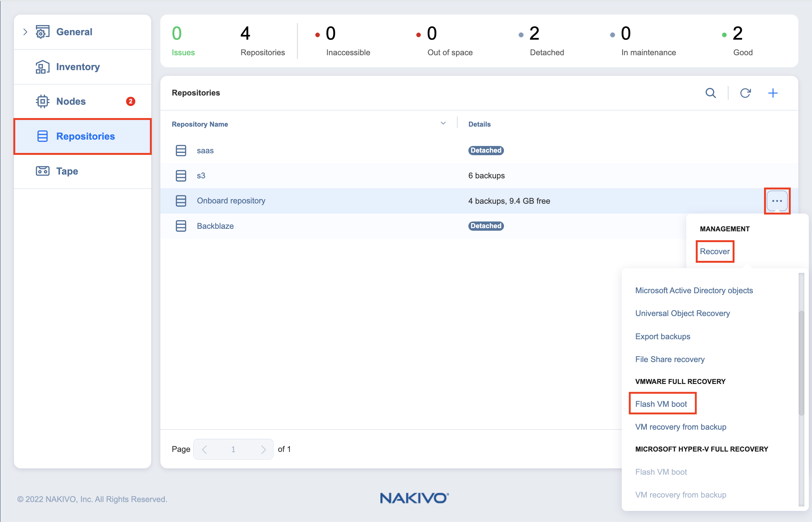The image size is (812, 522).
Task: Choose Export backups option
Action: (662, 336)
